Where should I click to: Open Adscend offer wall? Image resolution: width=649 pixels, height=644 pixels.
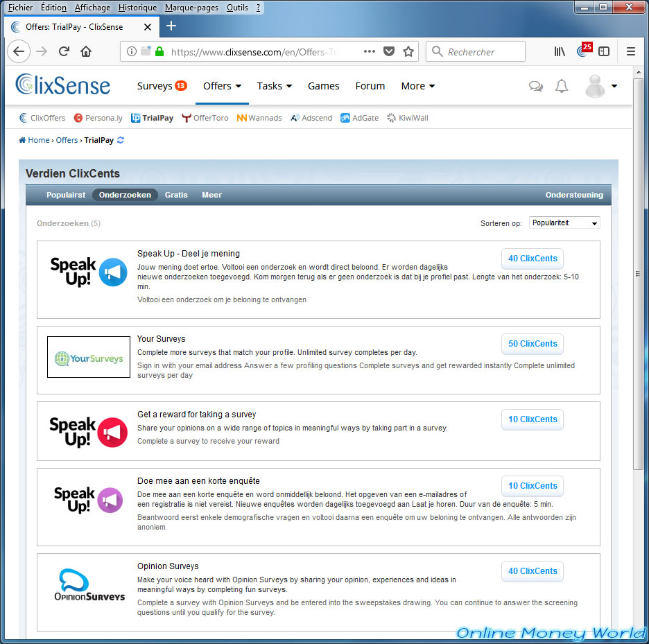point(311,118)
